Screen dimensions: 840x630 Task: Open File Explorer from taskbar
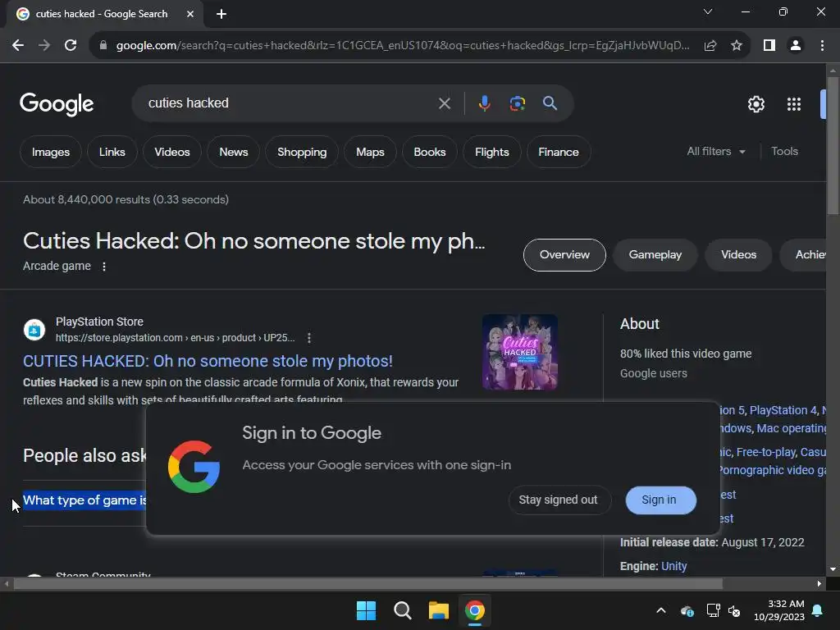(x=438, y=610)
